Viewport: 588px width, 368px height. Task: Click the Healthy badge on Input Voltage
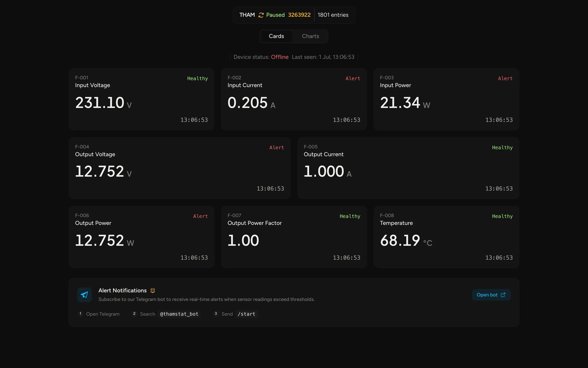[x=197, y=79]
